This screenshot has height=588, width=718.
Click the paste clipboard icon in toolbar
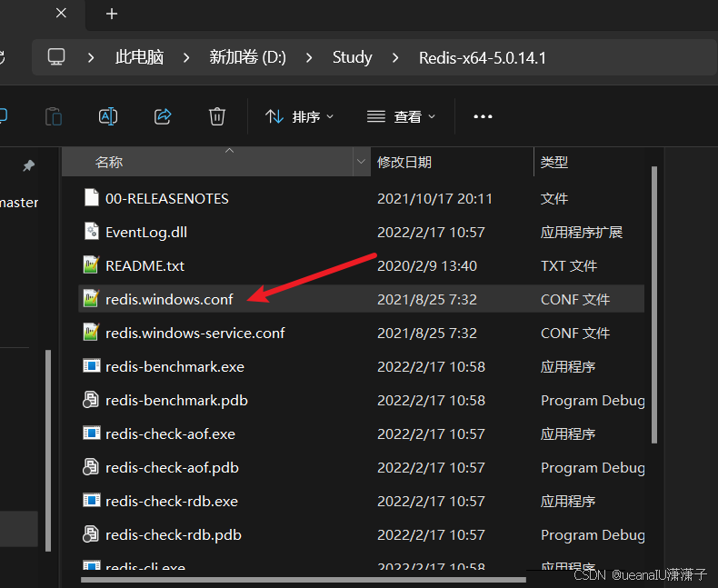(54, 116)
